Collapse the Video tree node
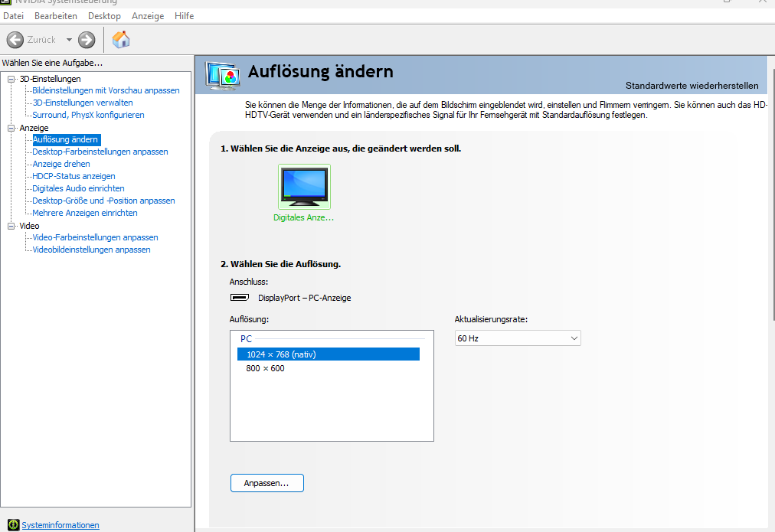The width and height of the screenshot is (775, 532). point(11,227)
